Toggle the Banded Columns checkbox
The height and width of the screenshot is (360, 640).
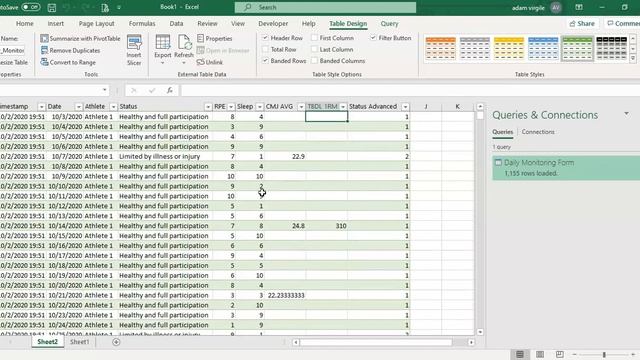[x=314, y=61]
